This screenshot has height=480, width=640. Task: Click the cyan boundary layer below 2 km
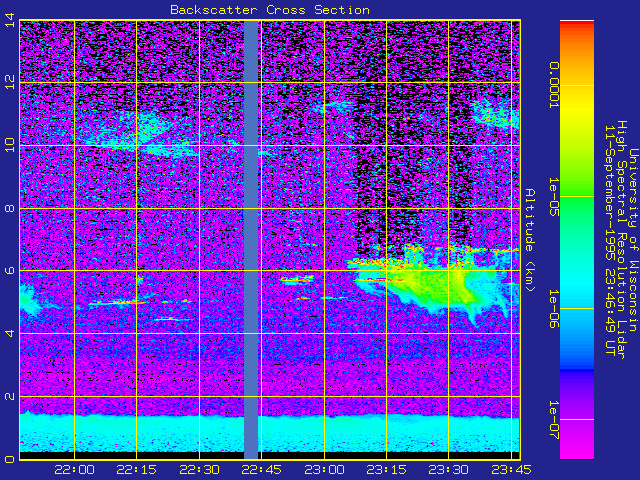tap(270, 433)
